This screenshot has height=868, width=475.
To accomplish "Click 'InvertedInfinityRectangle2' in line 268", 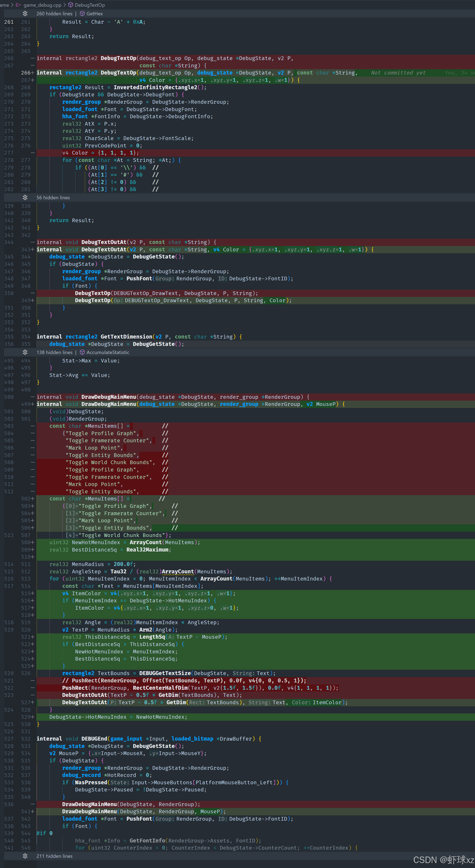I will [155, 87].
